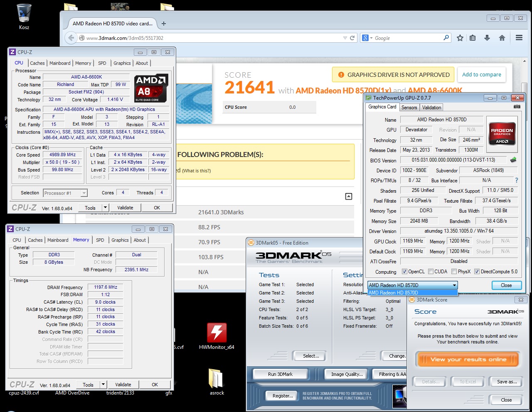The width and height of the screenshot is (532, 412).
Task: Expand the Tools arrow in upper CPU-Z
Action: tap(105, 208)
